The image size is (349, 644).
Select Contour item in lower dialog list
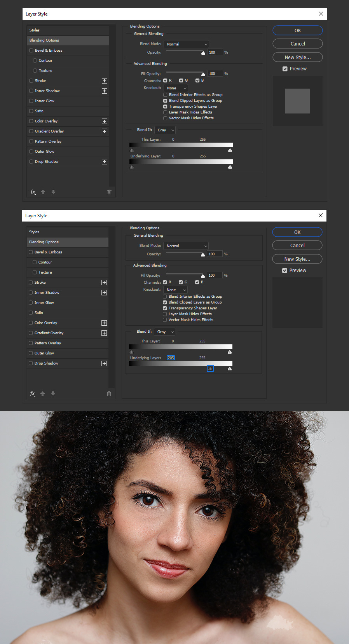[x=68, y=262]
